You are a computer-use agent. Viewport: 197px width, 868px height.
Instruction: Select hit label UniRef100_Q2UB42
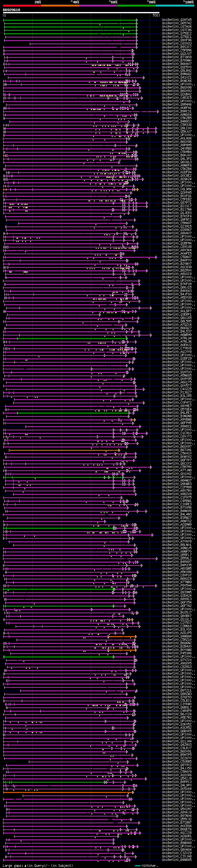(177, 94)
